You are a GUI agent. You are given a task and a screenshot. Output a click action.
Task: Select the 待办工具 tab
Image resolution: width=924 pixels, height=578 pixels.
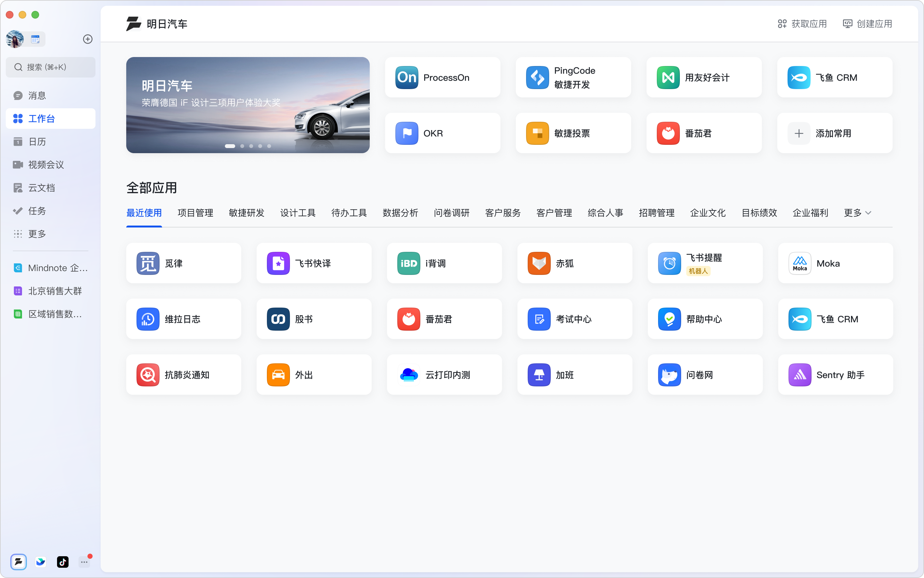click(x=349, y=213)
